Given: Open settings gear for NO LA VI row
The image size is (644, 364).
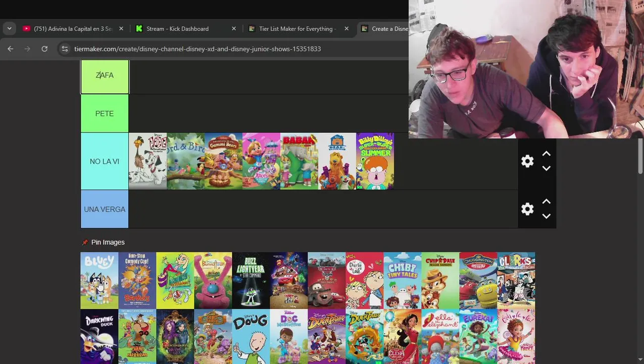Looking at the screenshot, I should (527, 161).
